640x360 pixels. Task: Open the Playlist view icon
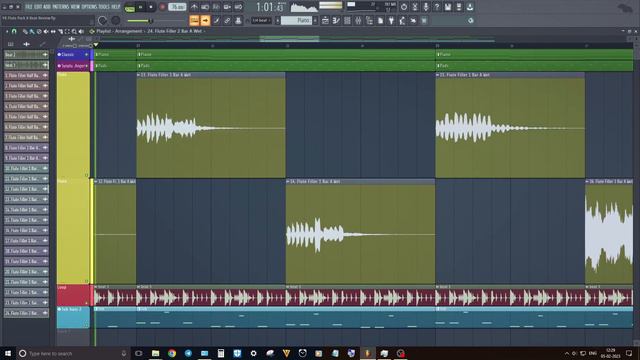[325, 20]
